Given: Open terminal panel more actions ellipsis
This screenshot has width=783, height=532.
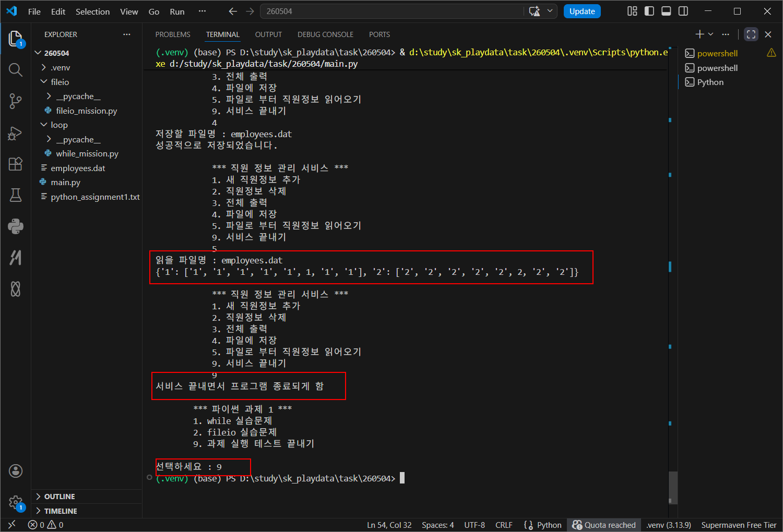Looking at the screenshot, I should coord(726,34).
